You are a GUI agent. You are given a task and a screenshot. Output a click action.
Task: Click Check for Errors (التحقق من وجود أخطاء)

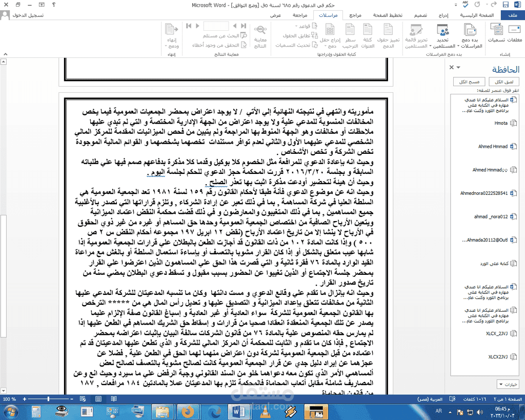click(x=219, y=45)
